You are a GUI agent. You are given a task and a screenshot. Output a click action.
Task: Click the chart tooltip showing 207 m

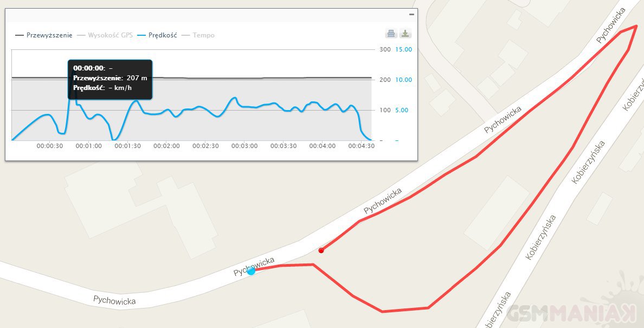[110, 79]
